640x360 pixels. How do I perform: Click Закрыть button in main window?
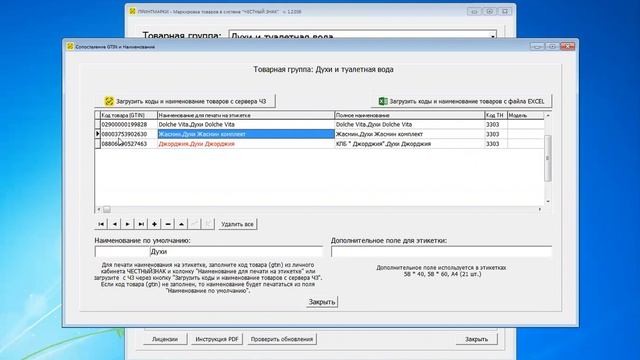coord(476,339)
